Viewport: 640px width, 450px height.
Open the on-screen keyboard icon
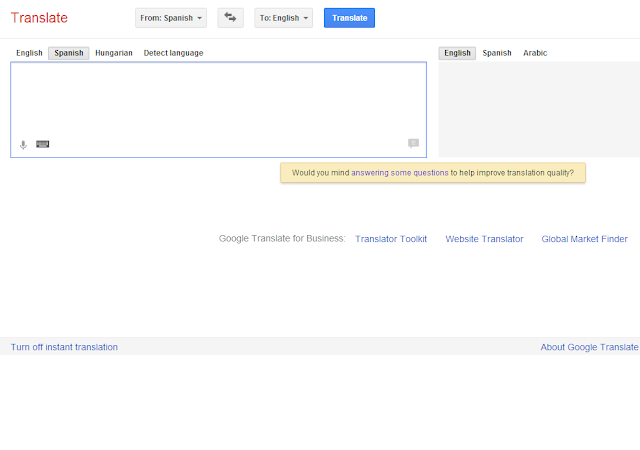42,144
